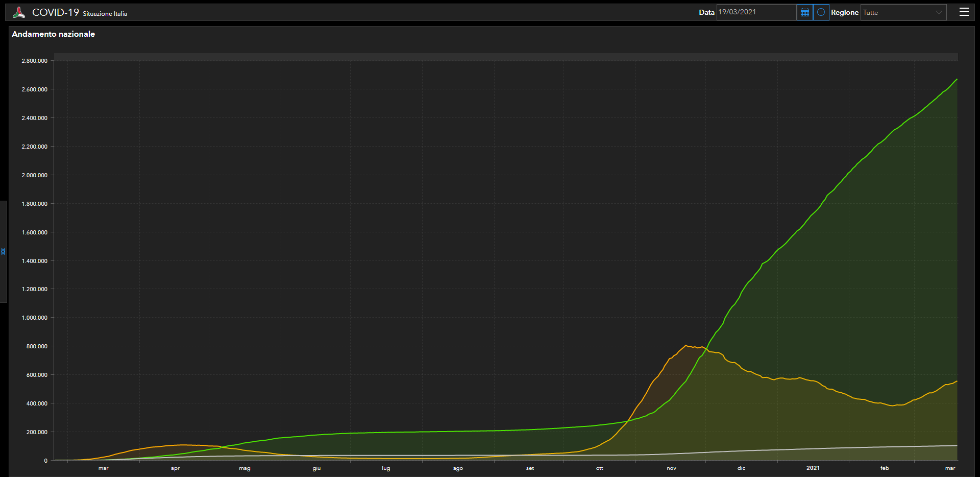The height and width of the screenshot is (477, 980).
Task: Click the apr x-axis month label
Action: [175, 468]
